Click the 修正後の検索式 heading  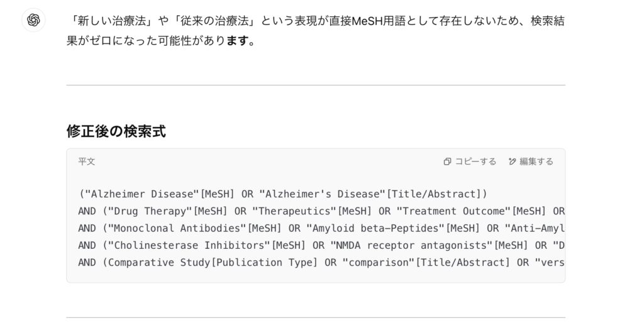coord(116,131)
